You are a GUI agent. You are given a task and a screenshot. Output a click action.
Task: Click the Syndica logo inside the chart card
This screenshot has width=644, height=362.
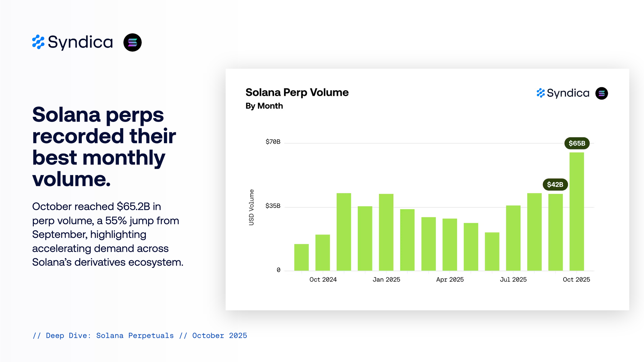pyautogui.click(x=563, y=93)
